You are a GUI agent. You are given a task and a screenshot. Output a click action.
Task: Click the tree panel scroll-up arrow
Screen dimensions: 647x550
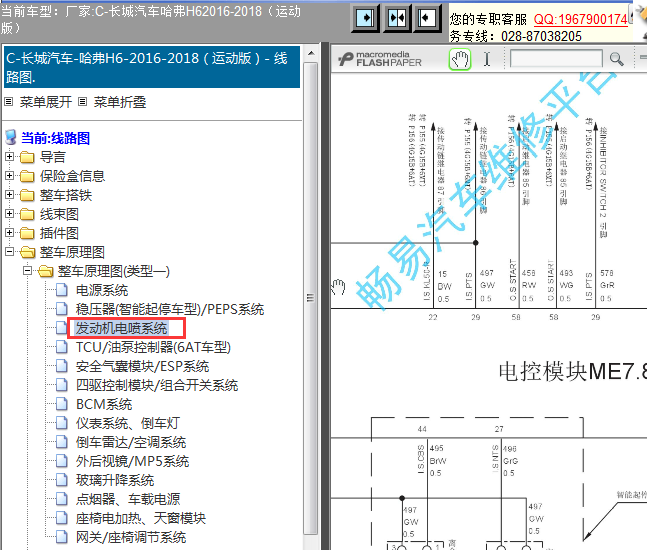pyautogui.click(x=311, y=53)
